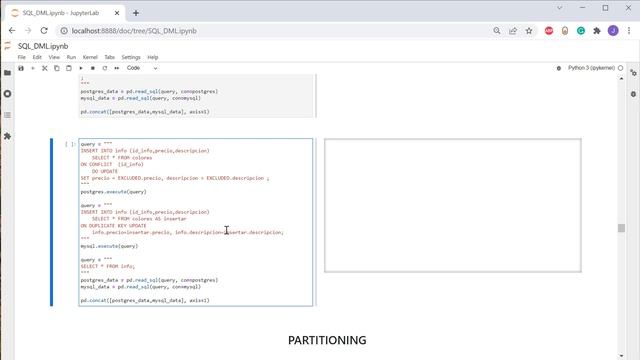Interrupt the kernel with the stop icon
The height and width of the screenshot is (360, 640).
pos(93,68)
